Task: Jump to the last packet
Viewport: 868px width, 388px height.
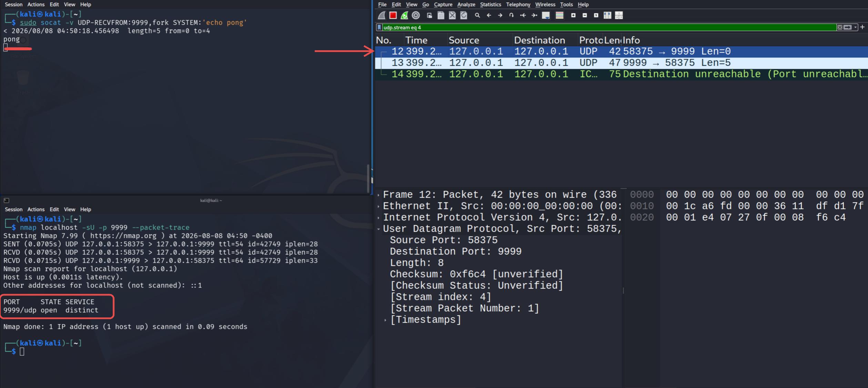Action: click(x=534, y=15)
